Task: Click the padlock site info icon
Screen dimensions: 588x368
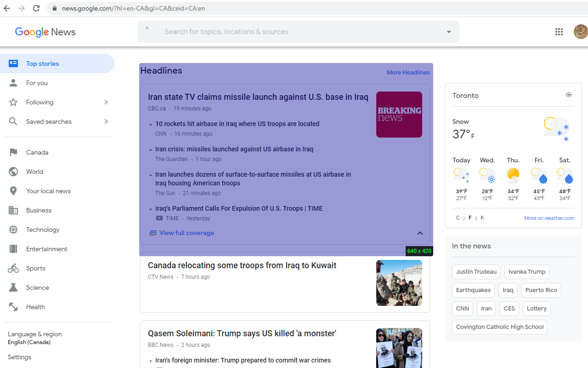Action: click(x=55, y=8)
